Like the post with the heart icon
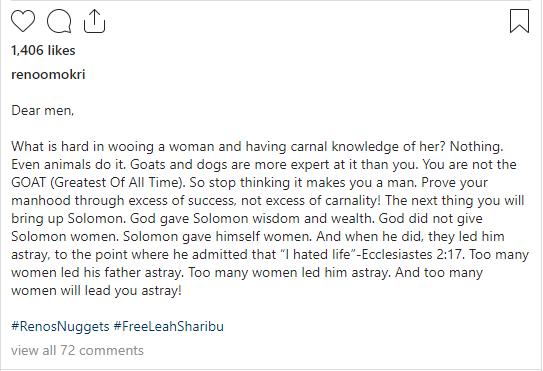543x371 pixels. 23,21
